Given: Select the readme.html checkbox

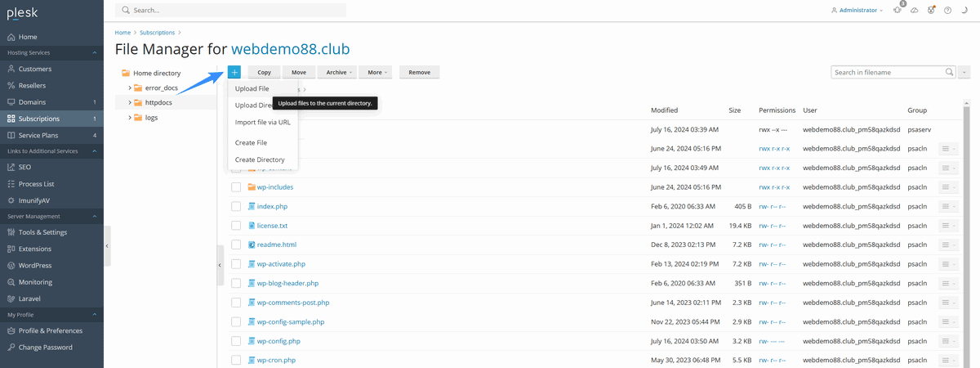Looking at the screenshot, I should coord(236,245).
